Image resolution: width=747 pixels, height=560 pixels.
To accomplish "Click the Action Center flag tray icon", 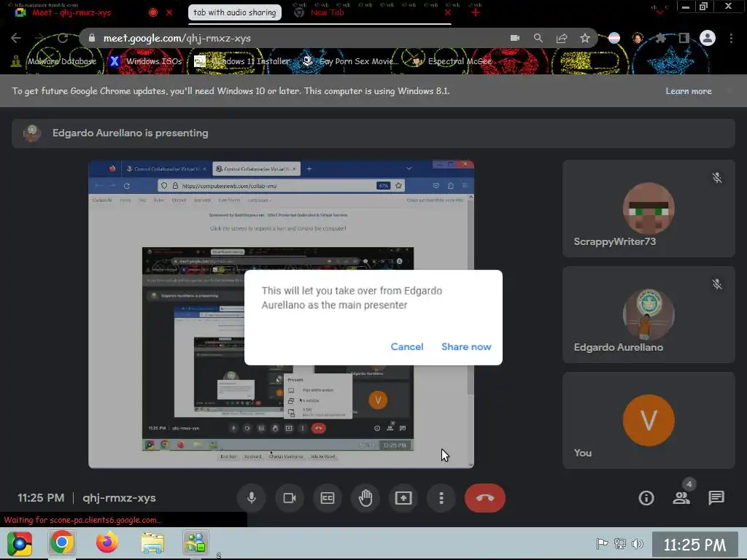I will [602, 543].
